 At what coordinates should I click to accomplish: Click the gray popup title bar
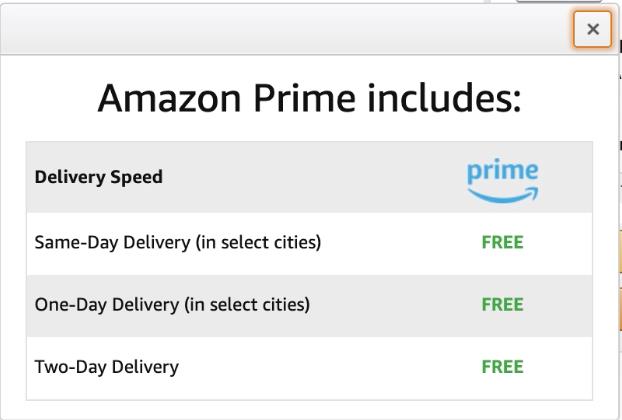click(280, 29)
